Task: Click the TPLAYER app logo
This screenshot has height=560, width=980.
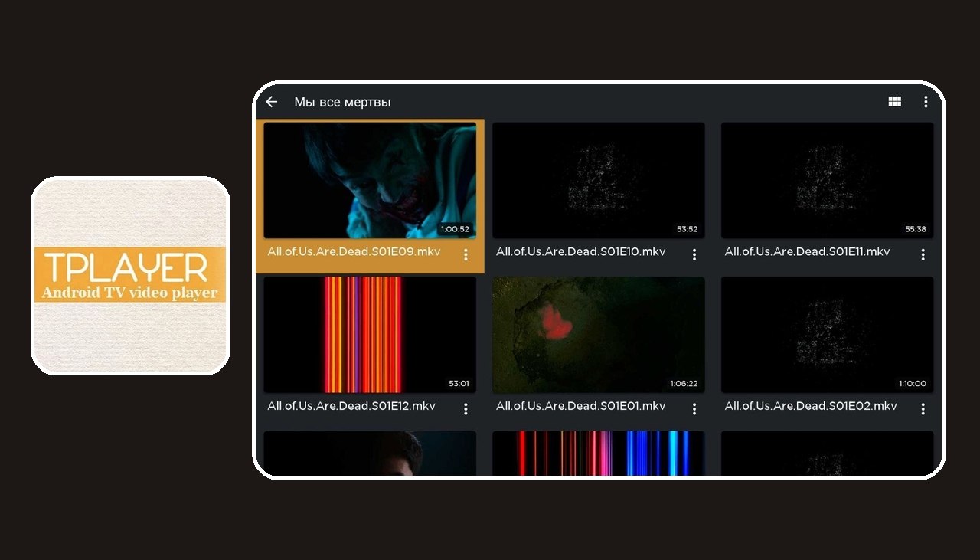Action: [130, 276]
